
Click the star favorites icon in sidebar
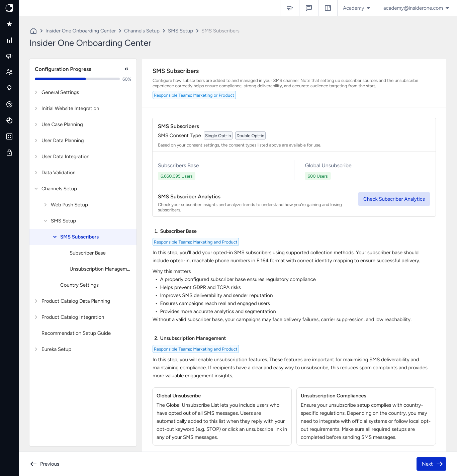coord(9,24)
